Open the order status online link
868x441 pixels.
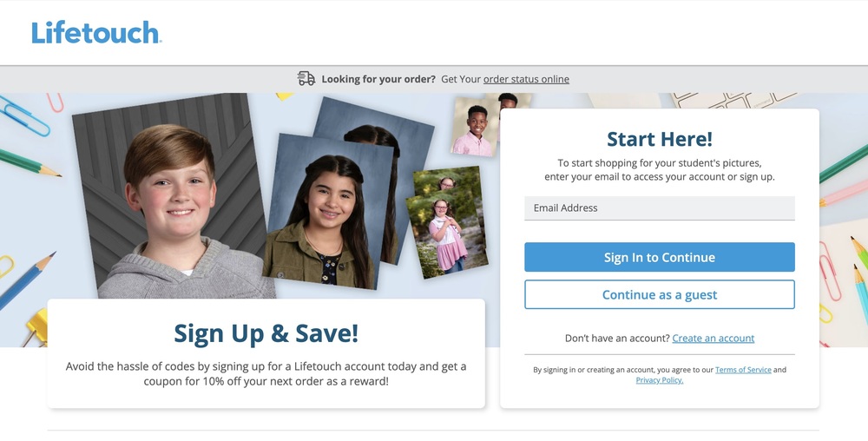tap(526, 79)
